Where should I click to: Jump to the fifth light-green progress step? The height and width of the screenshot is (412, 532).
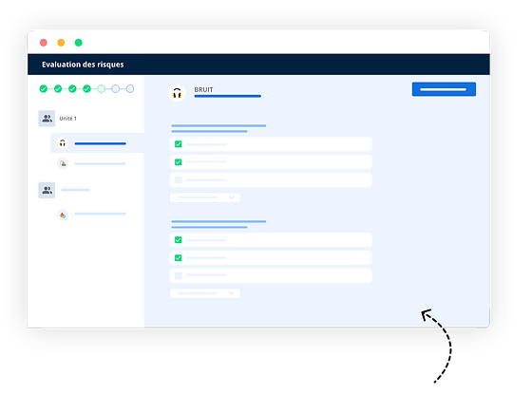101,89
